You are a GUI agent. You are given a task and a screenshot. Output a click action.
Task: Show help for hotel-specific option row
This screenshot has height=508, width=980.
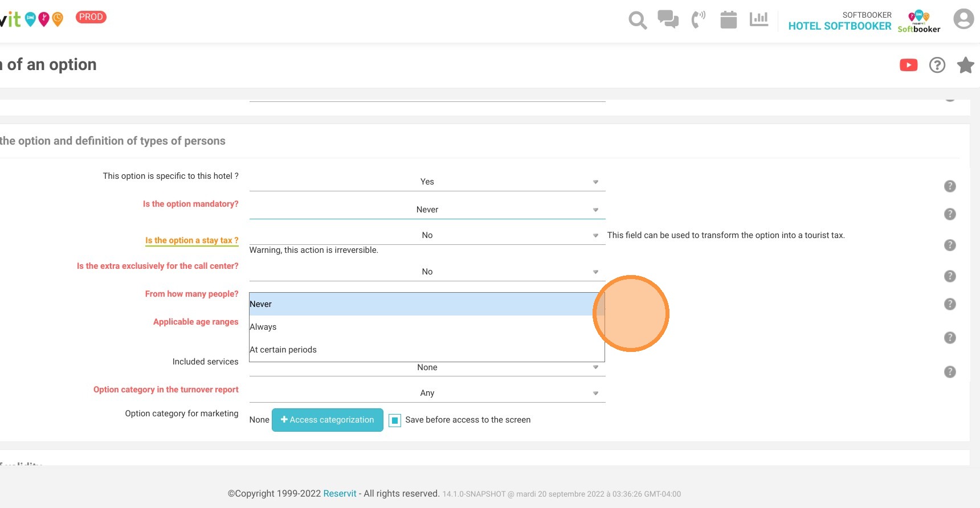[x=950, y=186]
